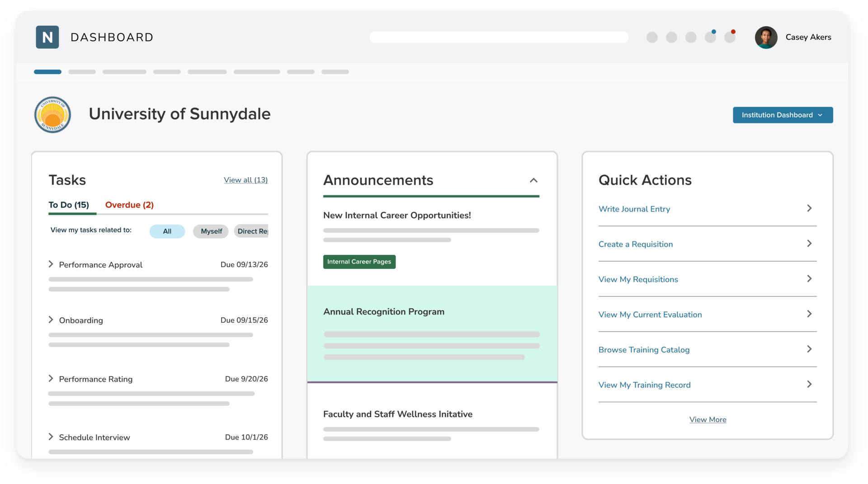Select the active blue navigation tab

[47, 72]
